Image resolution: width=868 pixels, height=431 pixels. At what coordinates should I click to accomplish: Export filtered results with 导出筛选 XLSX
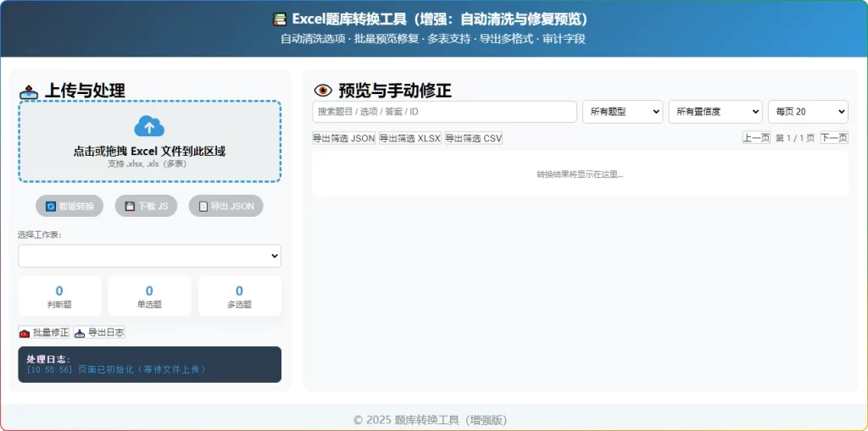click(x=409, y=138)
